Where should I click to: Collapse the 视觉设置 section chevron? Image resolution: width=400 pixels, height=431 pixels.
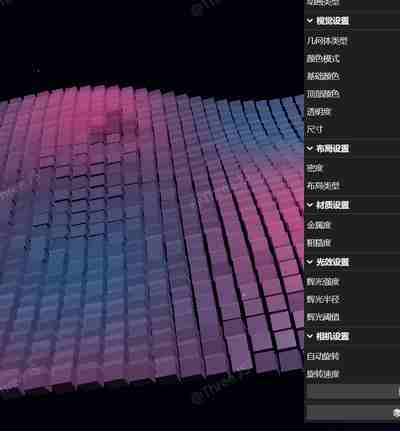310,21
